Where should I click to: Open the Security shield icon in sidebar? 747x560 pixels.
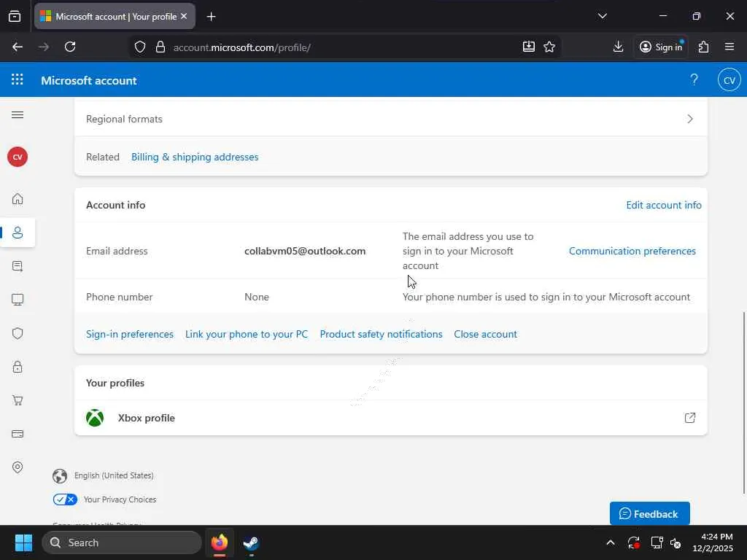[x=18, y=333]
